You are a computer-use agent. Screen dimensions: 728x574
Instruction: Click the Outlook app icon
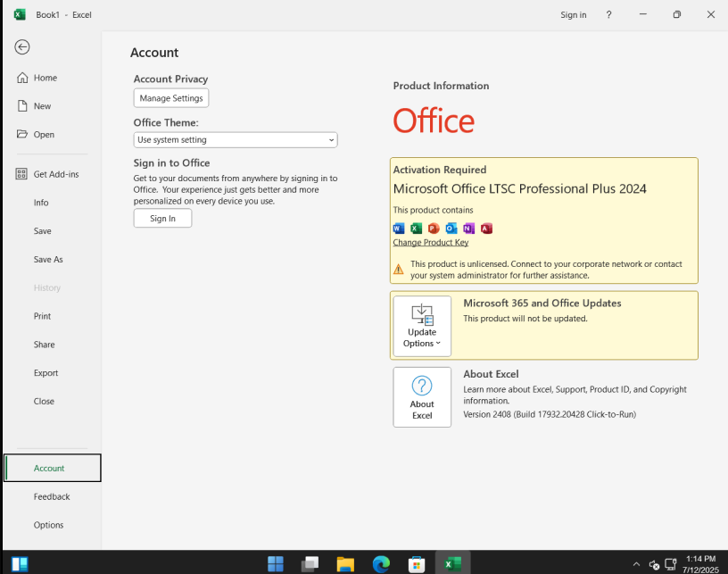click(x=451, y=229)
